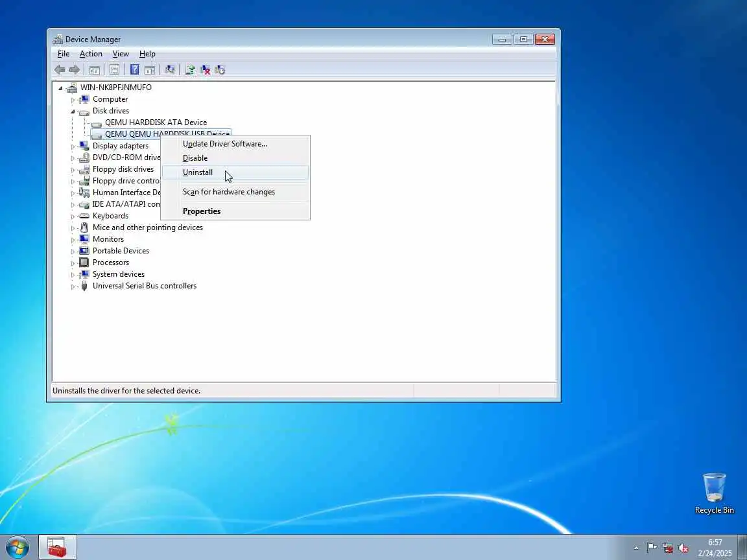Click the network status tray icon

pyautogui.click(x=667, y=548)
